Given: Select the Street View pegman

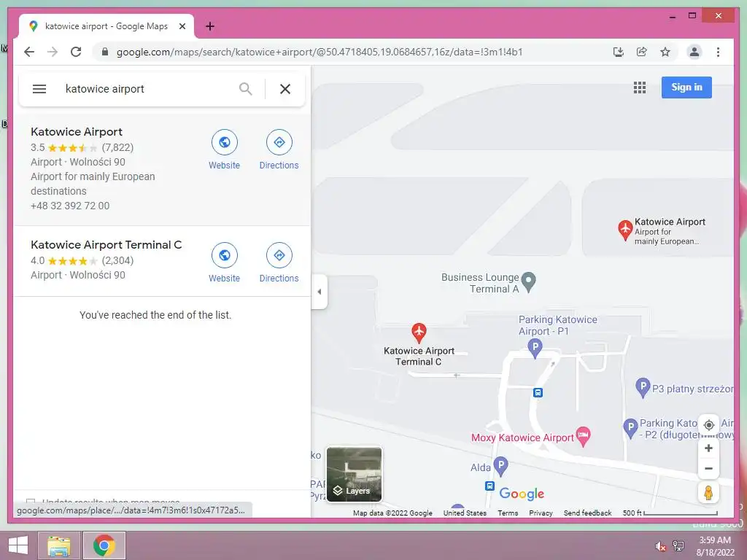Looking at the screenshot, I should point(708,492).
